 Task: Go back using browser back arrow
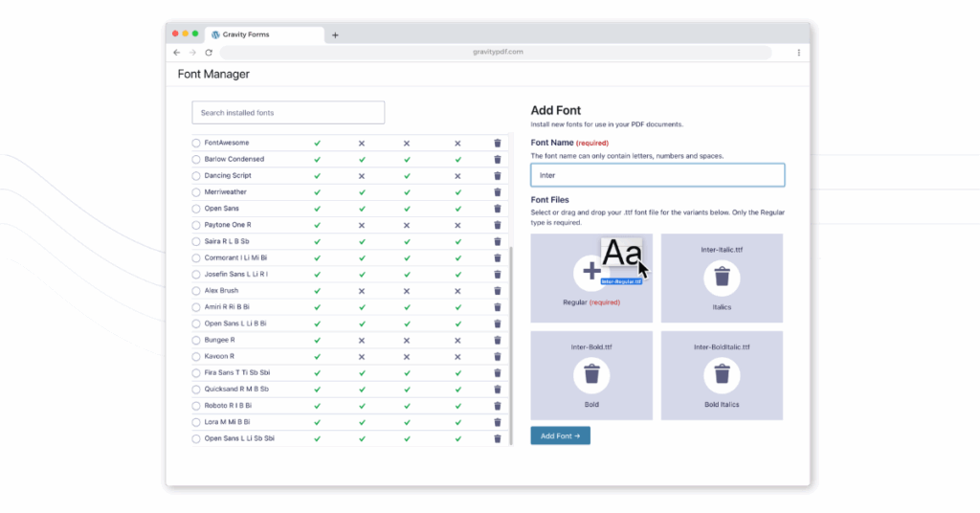click(x=177, y=53)
